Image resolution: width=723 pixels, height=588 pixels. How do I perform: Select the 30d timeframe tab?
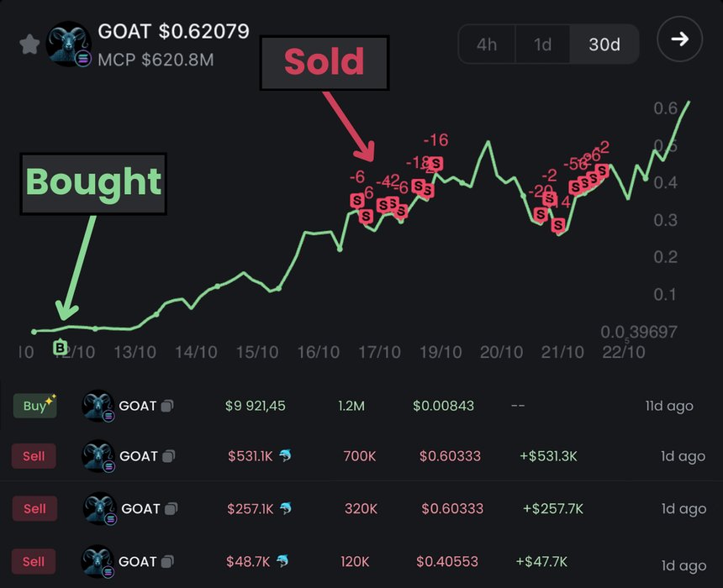[x=604, y=45]
